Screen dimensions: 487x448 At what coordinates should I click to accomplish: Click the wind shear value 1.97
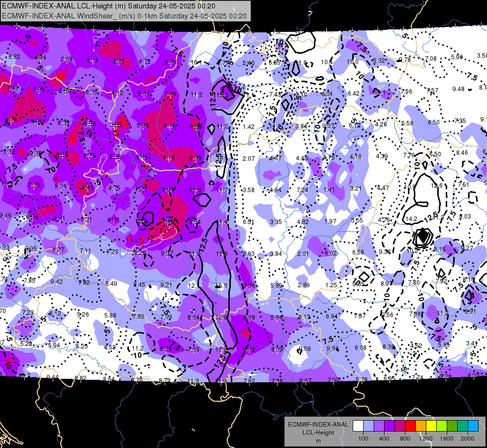[x=330, y=222]
